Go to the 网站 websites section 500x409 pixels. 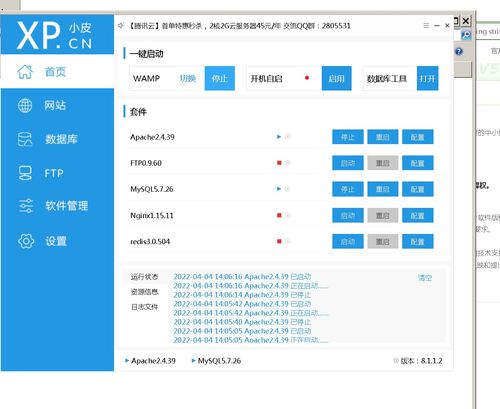coord(55,105)
